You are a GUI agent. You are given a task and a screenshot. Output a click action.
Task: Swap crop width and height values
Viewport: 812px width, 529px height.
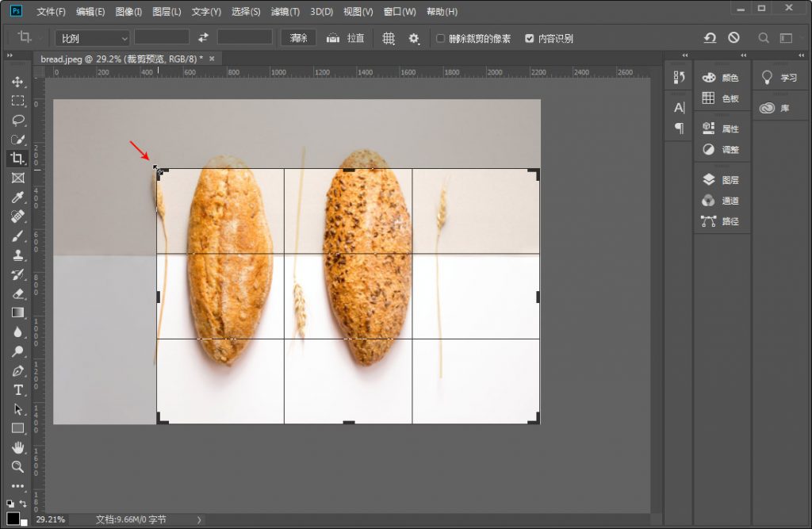(203, 38)
